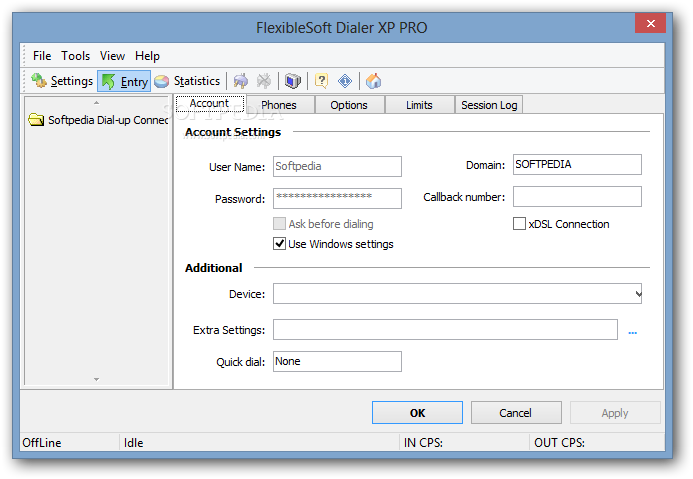The image size is (693, 479).
Task: Close the Dialer XP PRO window
Action: pos(650,23)
